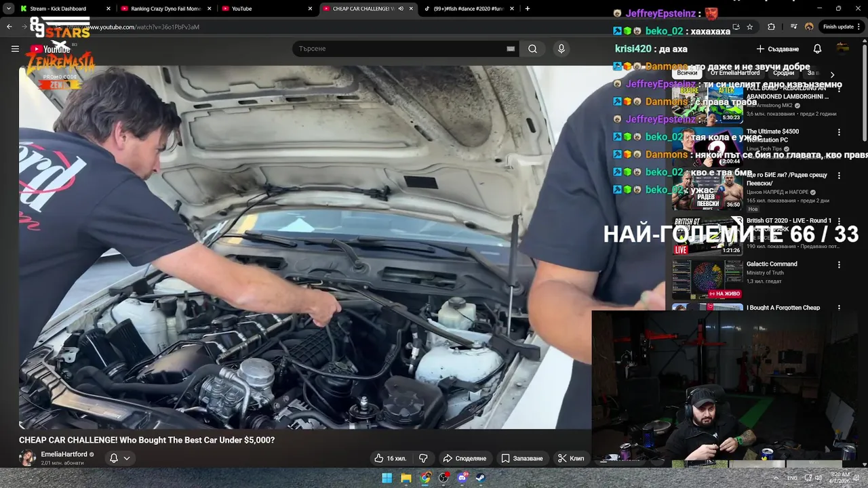Open options menu for Ultimate $4500 video

click(x=839, y=132)
